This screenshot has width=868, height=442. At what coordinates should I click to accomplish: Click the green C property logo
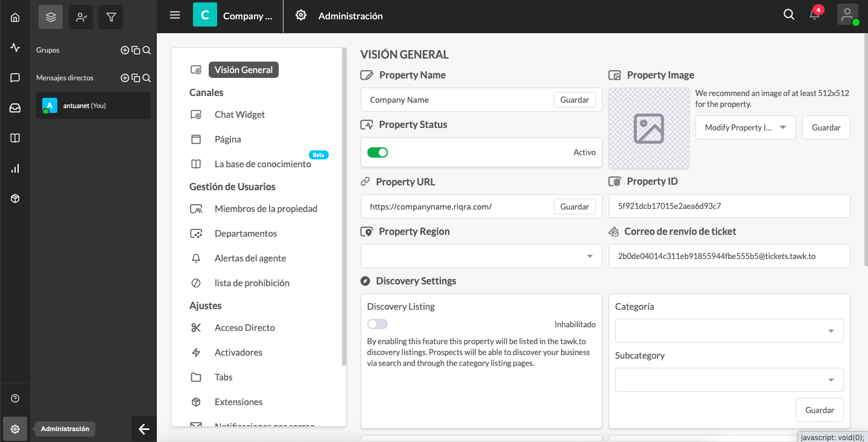pyautogui.click(x=205, y=15)
